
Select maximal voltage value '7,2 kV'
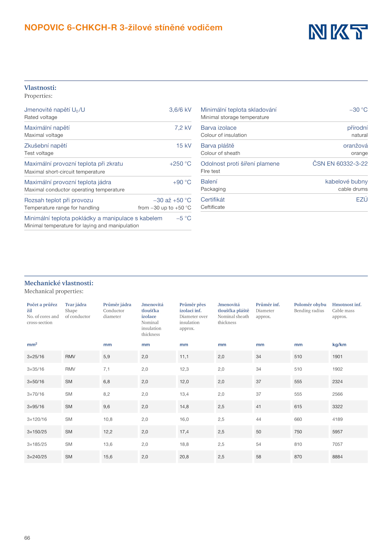[183, 128]
